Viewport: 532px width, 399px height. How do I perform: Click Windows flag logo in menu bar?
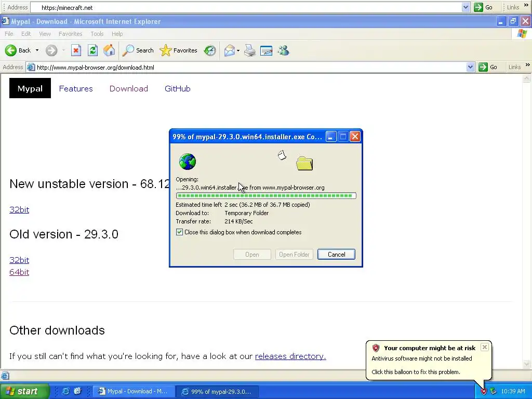pyautogui.click(x=522, y=34)
